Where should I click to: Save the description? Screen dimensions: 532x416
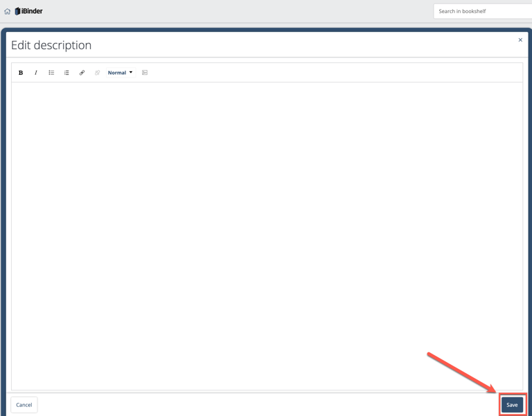coord(512,405)
